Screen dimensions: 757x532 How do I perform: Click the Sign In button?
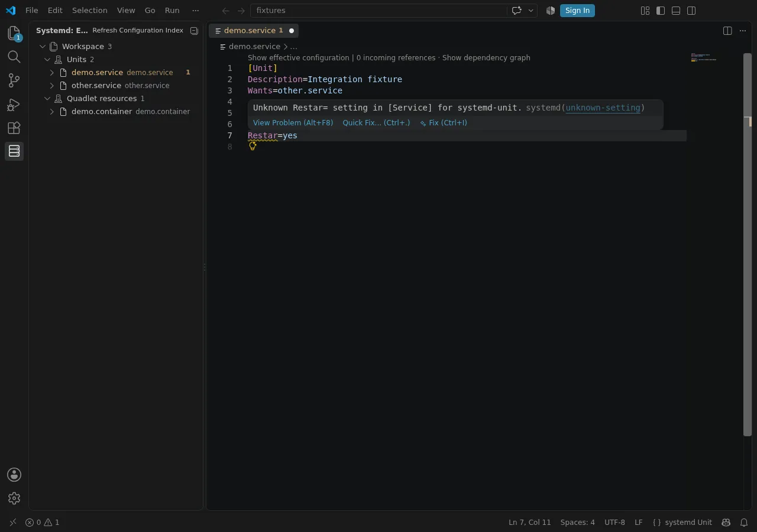pyautogui.click(x=577, y=11)
